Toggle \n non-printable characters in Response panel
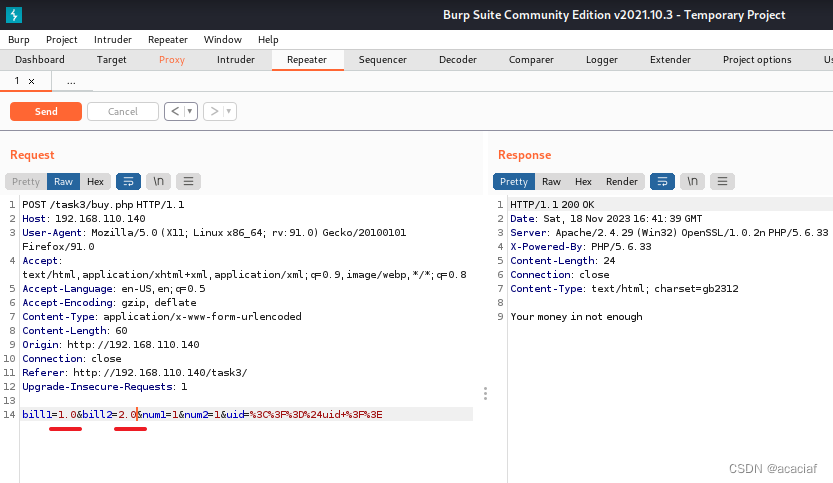Viewport: 833px width, 483px height. pyautogui.click(x=692, y=182)
